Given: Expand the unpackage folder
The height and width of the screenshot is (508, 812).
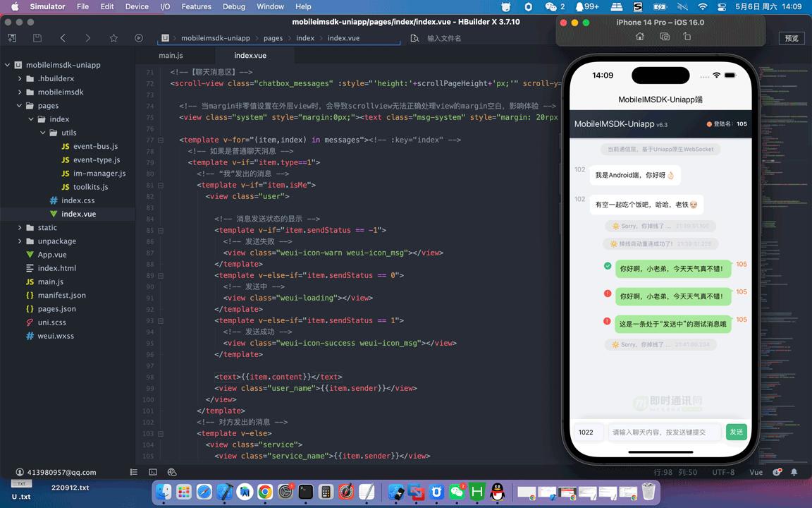Looking at the screenshot, I should (20, 241).
